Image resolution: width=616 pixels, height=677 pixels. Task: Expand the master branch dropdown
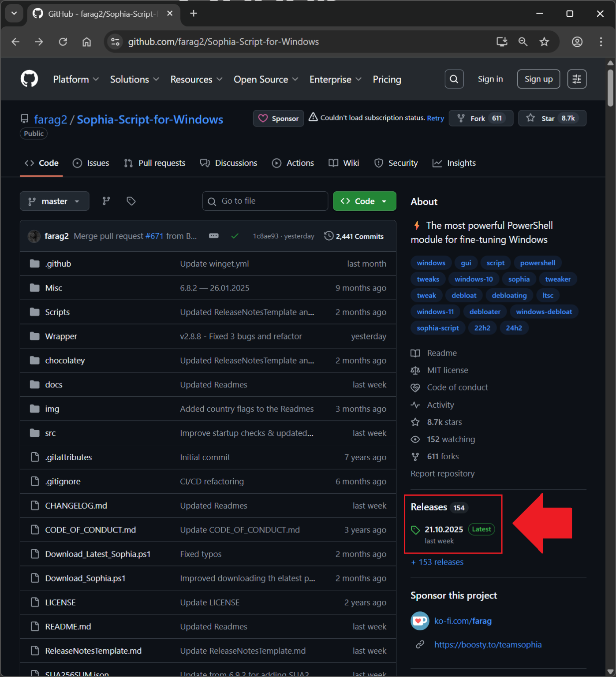[54, 201]
